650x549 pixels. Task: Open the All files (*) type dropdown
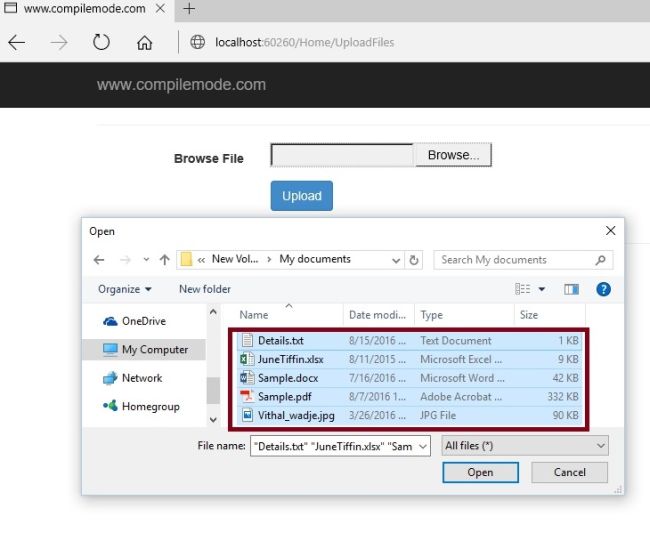pos(525,446)
